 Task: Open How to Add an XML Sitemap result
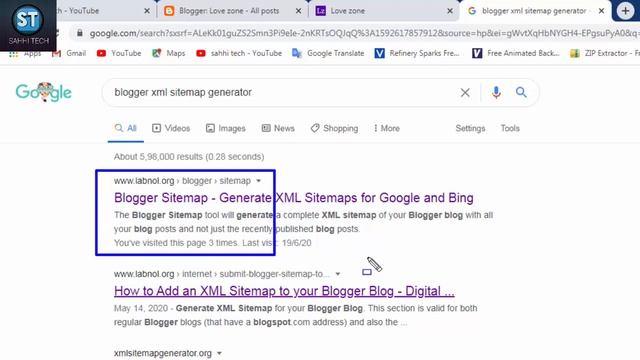284,291
